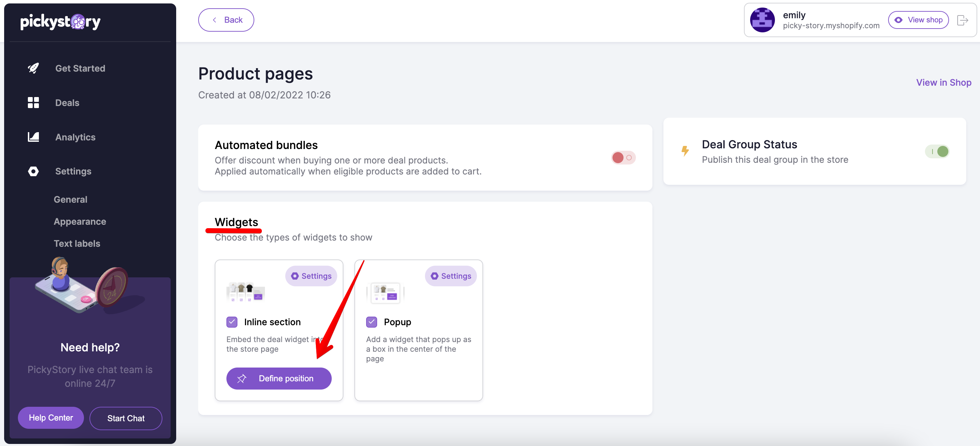This screenshot has width=980, height=446.
Task: Click the logout icon
Action: click(962, 20)
